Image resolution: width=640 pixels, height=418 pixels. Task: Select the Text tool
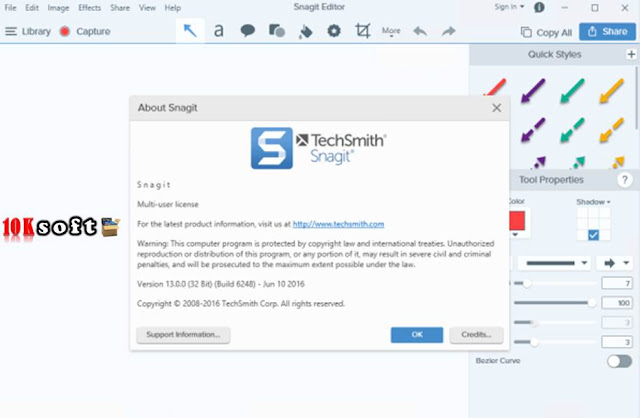click(x=219, y=31)
